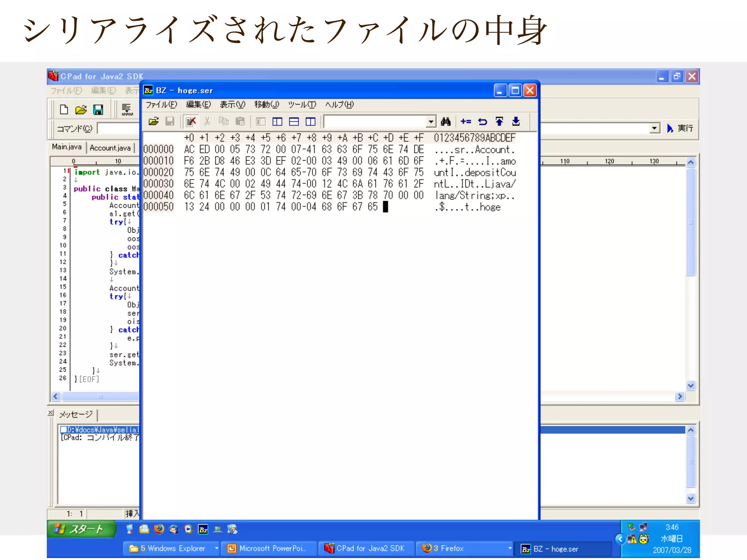Open the 表示(V) menu in BZ
This screenshot has width=747, height=560.
(232, 105)
